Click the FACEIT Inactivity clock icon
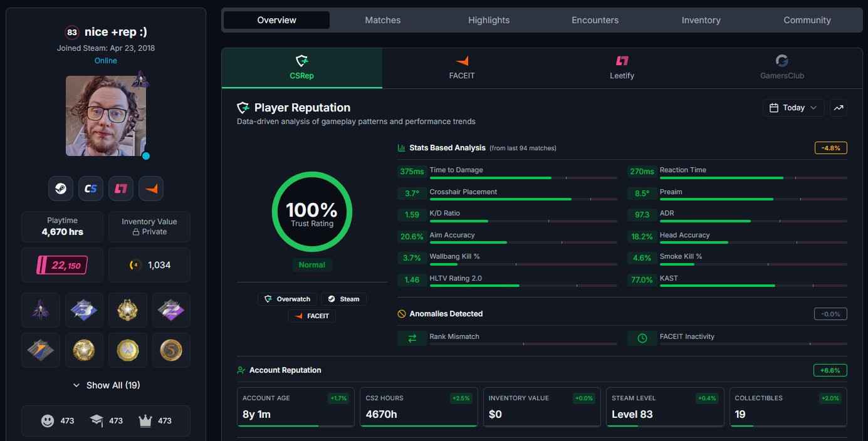The width and height of the screenshot is (868, 441). point(642,338)
